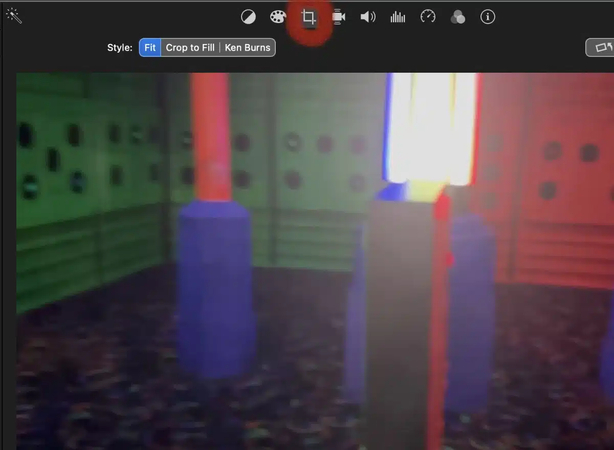Click the magic wand auto-enhance icon
Viewport: 614px width, 450px height.
14,16
